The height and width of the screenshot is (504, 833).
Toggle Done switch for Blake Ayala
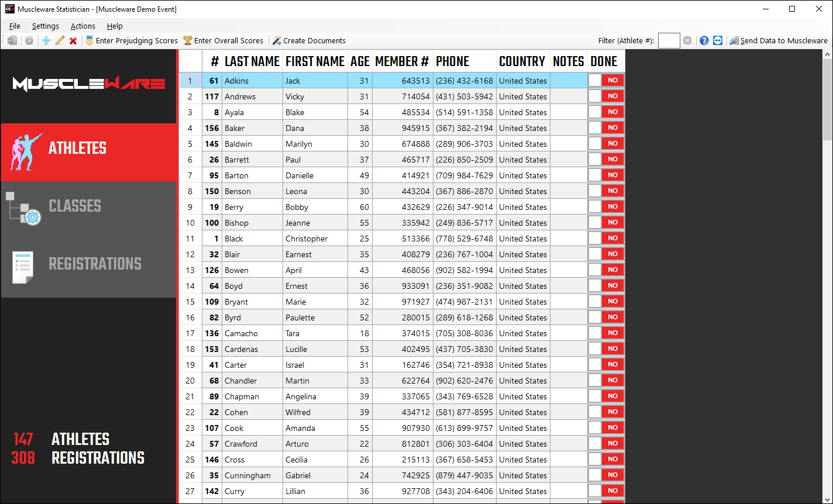pos(606,112)
